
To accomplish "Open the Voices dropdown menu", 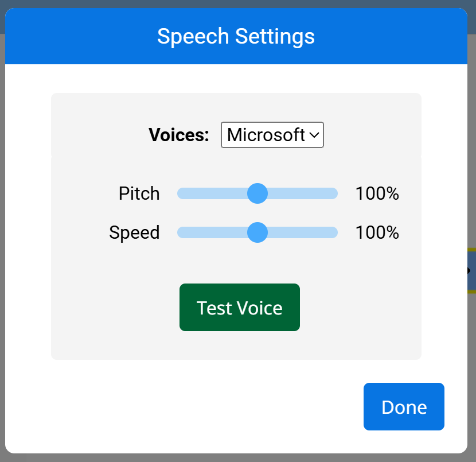I will tap(272, 135).
